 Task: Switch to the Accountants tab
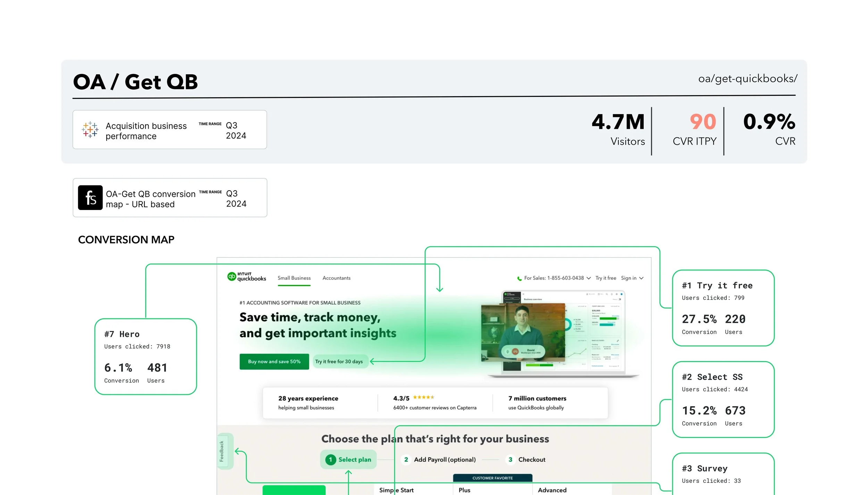tap(336, 278)
